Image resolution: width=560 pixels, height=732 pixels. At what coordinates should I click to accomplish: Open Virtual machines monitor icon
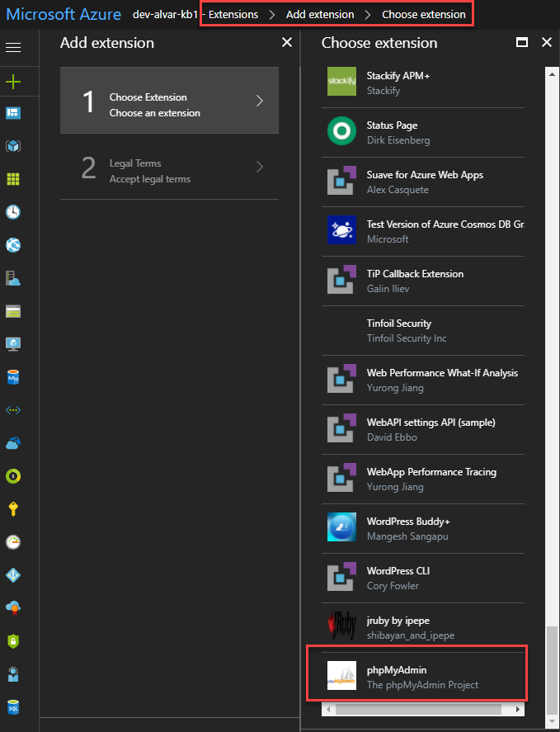pos(13,344)
